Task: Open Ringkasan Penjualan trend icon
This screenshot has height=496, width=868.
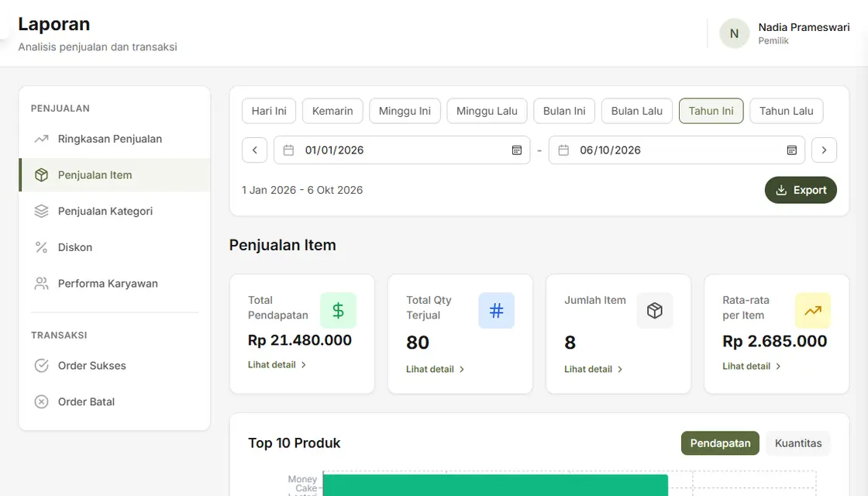Action: click(42, 139)
